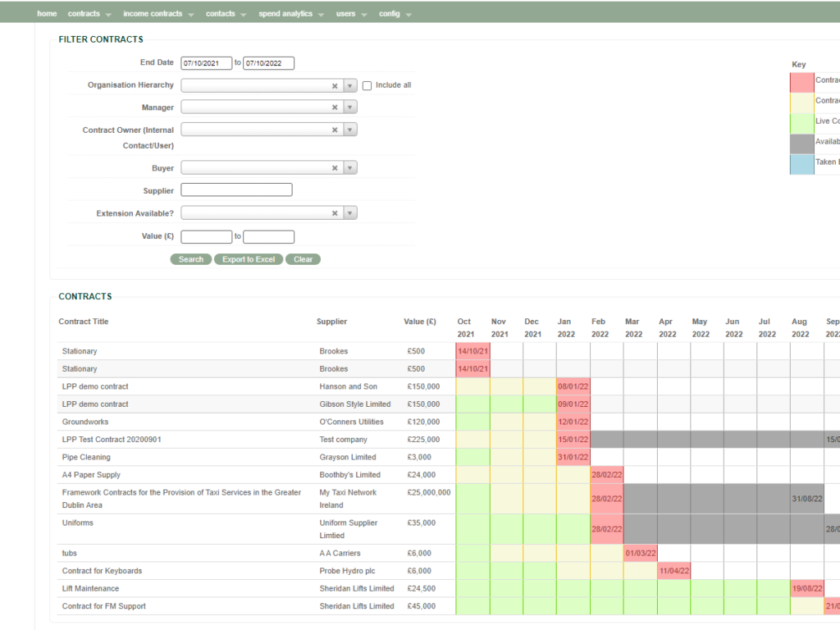Clear the Manager field selection

pos(335,107)
